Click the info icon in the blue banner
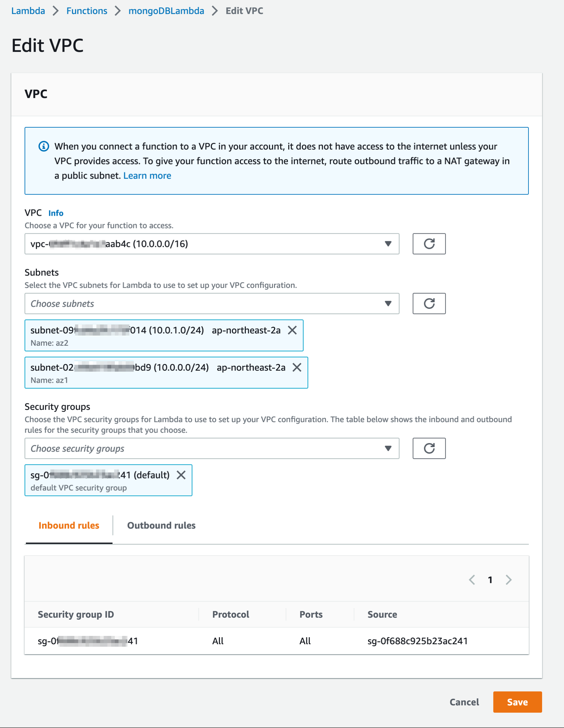The height and width of the screenshot is (728, 564). pyautogui.click(x=43, y=146)
